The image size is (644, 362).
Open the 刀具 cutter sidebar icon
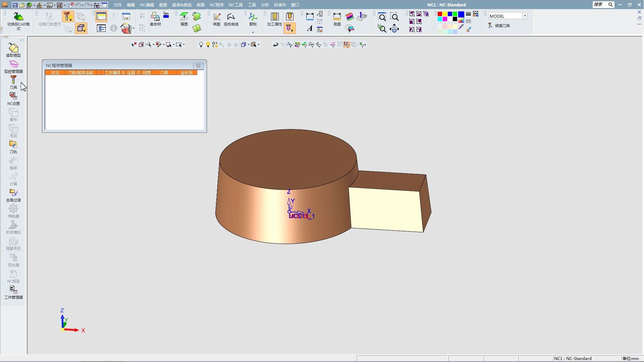tap(13, 80)
